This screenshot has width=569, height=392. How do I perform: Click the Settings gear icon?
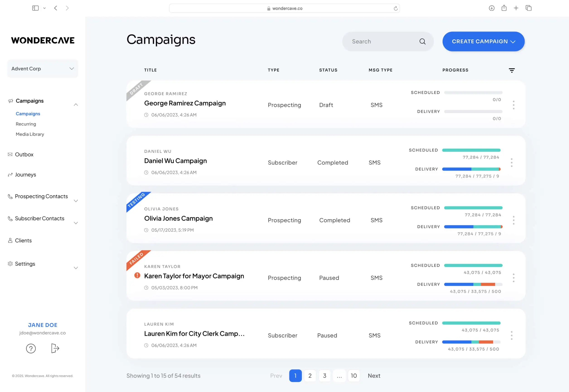[10, 264]
